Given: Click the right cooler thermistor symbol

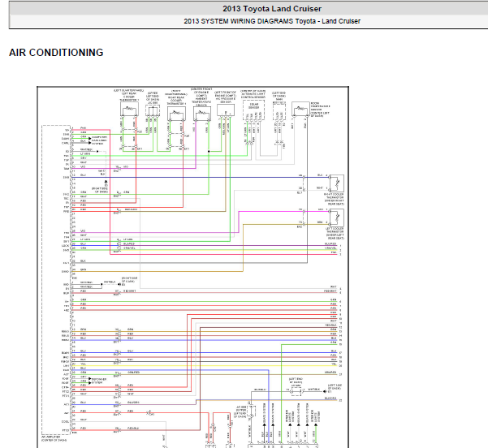Looking at the screenshot, I should 337,183.
